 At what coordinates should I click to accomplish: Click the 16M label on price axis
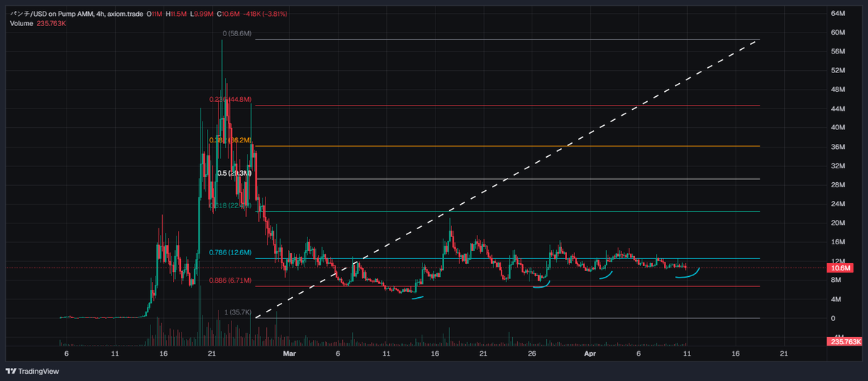tap(838, 243)
